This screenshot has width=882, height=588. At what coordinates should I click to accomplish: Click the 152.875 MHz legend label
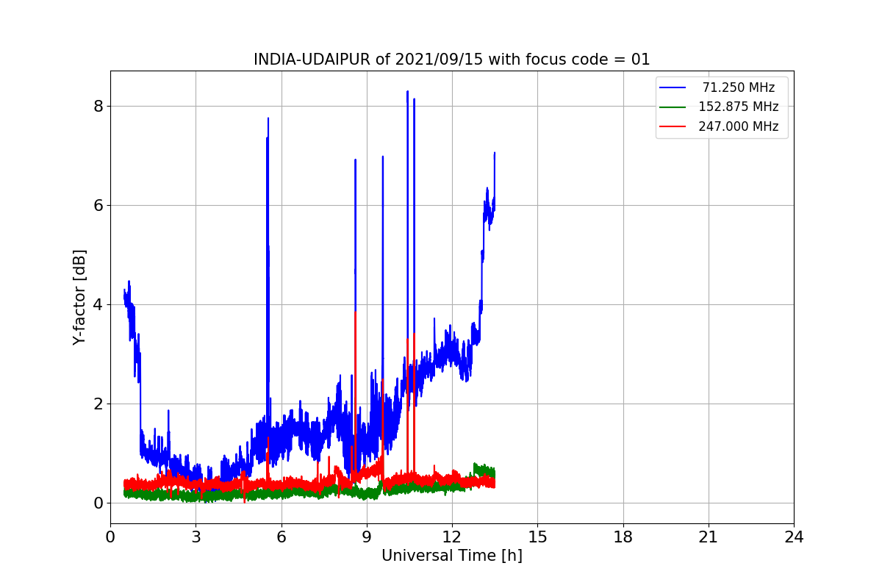coord(739,107)
